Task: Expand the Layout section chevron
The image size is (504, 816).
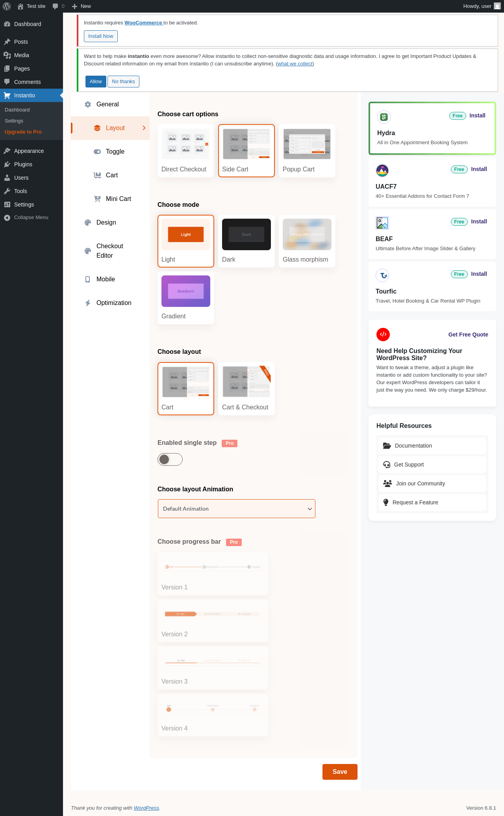Action: 144,128
